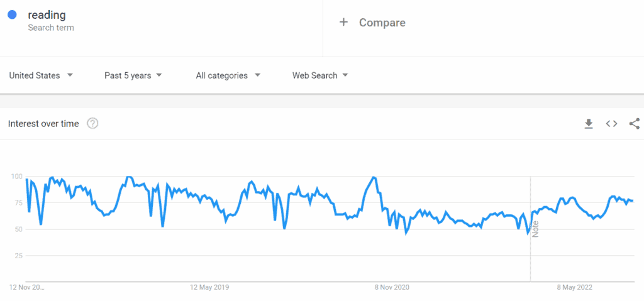Viewport: 644px width, 301px height.
Task: Click the chart peak near November 2020
Action: [373, 177]
